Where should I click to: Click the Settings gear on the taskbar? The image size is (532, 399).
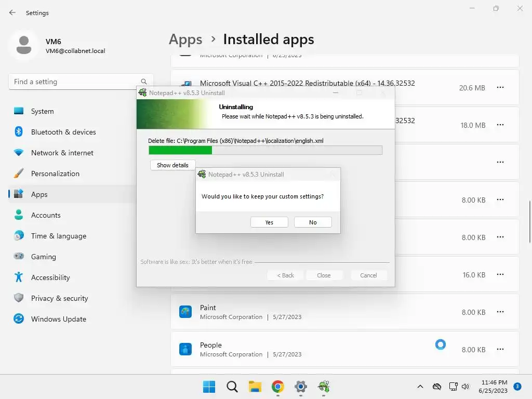301,387
